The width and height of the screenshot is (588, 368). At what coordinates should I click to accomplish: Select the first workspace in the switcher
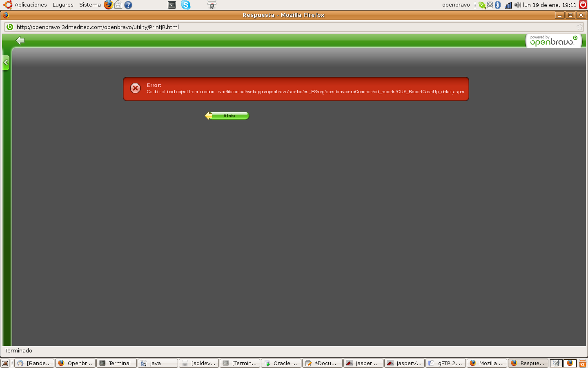[x=557, y=363]
